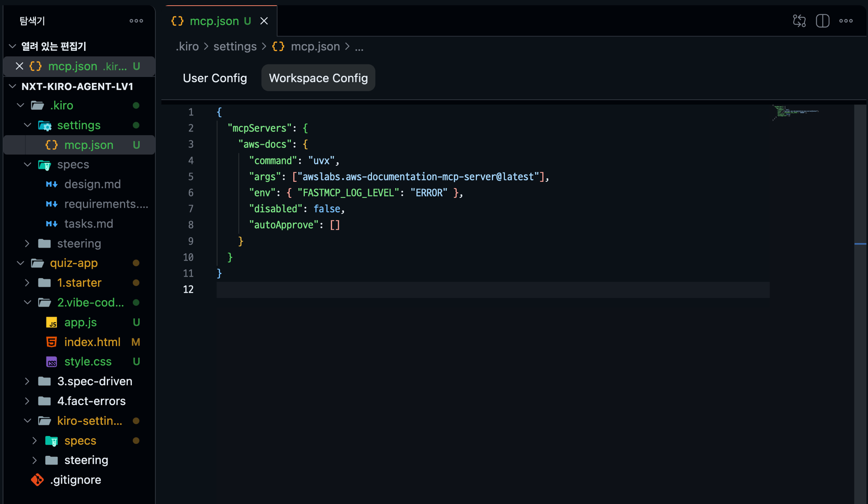Expand the steering folder under .kiro
This screenshot has width=868, height=504.
click(x=27, y=243)
